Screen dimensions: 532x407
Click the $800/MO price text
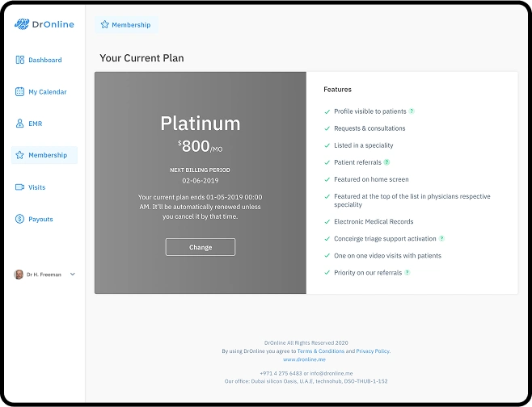(201, 146)
